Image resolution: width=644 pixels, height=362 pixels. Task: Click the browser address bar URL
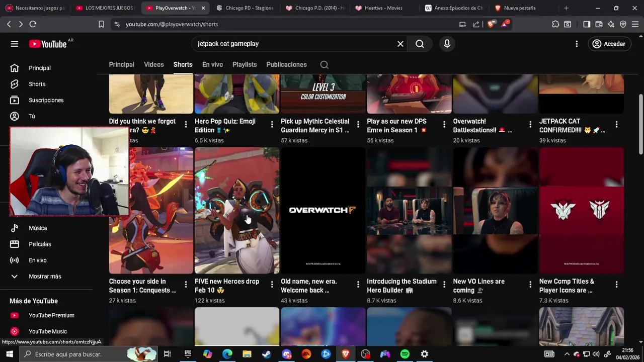pos(172,24)
